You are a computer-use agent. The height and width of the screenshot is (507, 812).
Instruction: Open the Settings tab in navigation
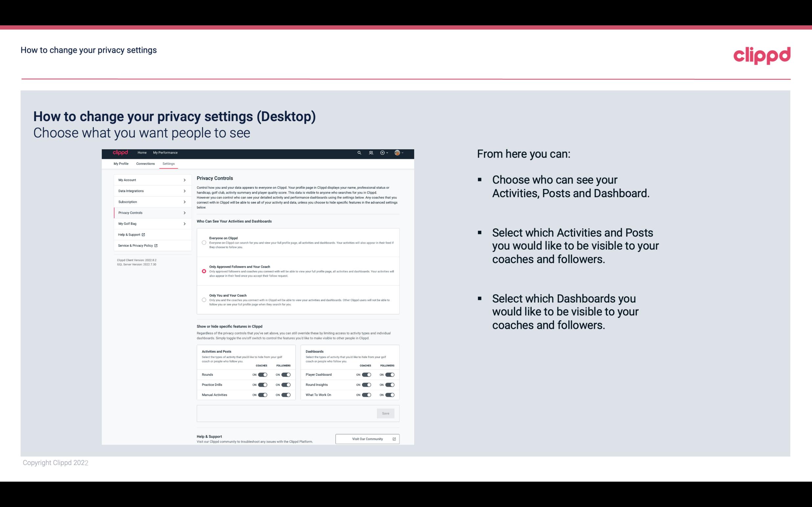point(169,163)
